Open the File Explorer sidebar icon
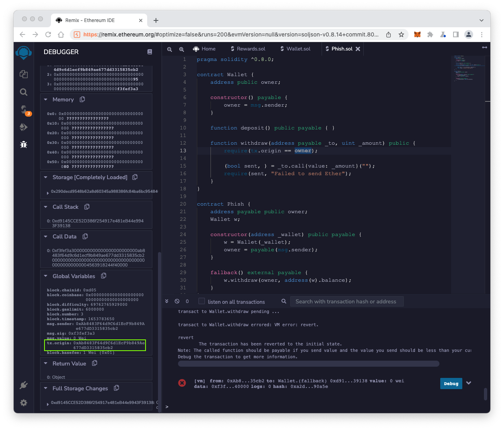Screen dimensions: 504x430 24,74
